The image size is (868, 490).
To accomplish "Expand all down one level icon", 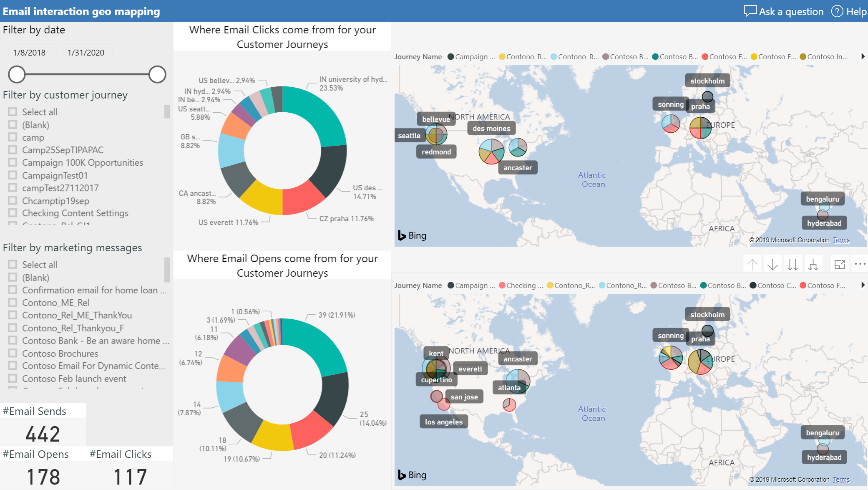I will click(x=813, y=264).
